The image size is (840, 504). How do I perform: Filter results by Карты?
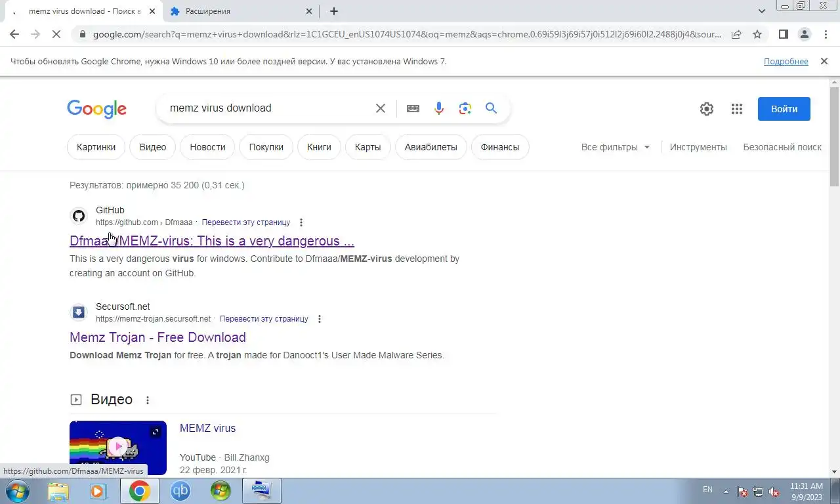pyautogui.click(x=367, y=147)
